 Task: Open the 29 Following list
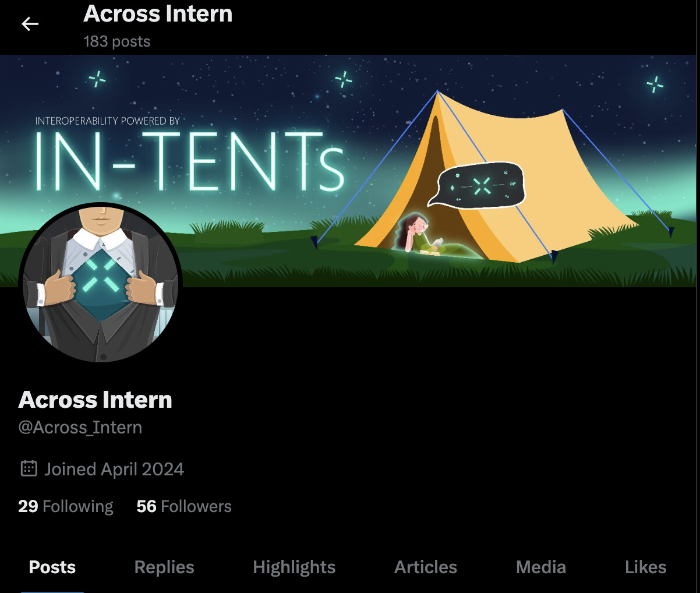click(x=66, y=506)
